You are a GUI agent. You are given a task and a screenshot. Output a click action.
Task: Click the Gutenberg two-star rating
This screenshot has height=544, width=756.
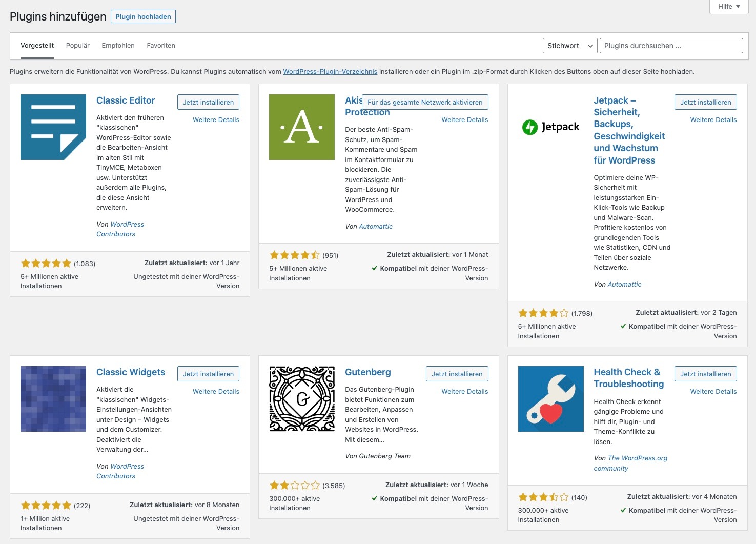tap(295, 486)
